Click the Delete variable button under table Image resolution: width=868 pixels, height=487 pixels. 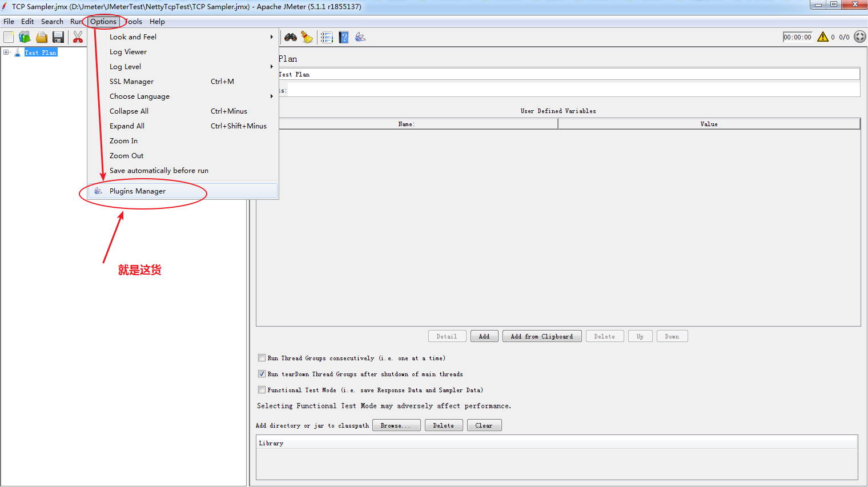[605, 336]
